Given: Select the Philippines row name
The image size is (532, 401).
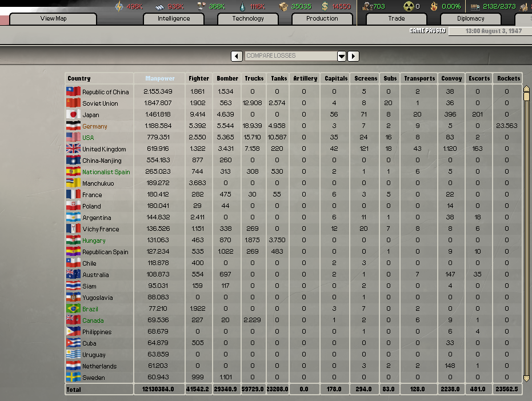Looking at the screenshot, I should (x=97, y=332).
